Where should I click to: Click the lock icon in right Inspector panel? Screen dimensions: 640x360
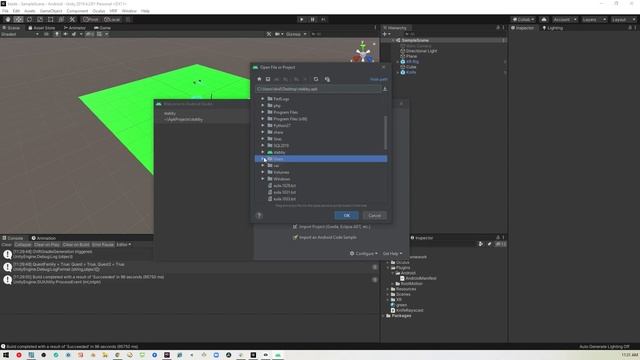coord(630,28)
